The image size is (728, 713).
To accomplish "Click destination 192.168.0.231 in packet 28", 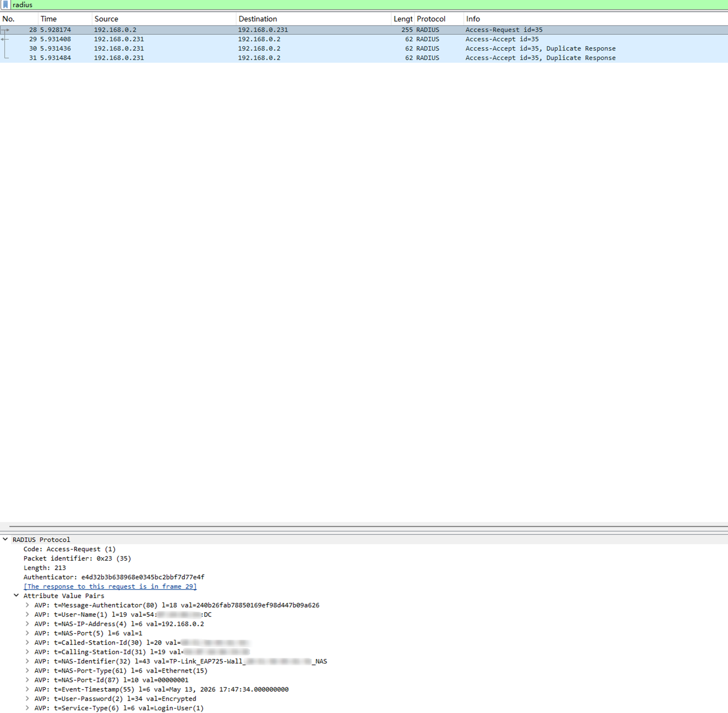I will click(x=263, y=30).
